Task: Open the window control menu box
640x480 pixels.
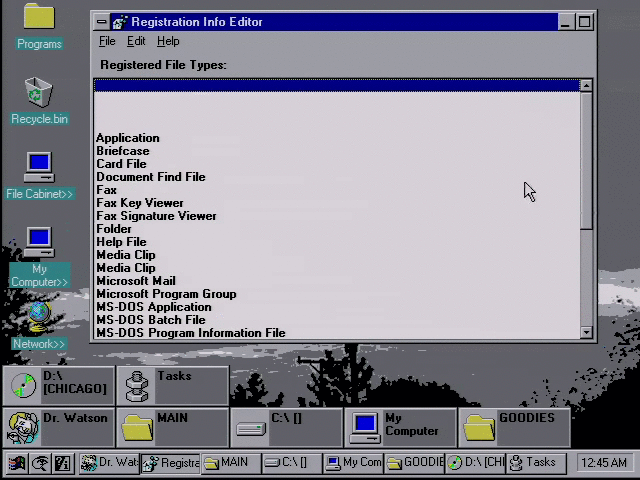Action: [102, 22]
